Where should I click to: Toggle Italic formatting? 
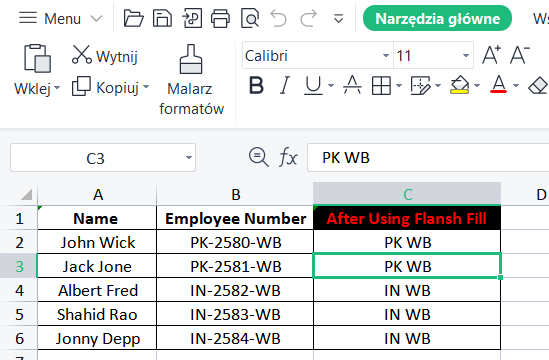(x=285, y=85)
